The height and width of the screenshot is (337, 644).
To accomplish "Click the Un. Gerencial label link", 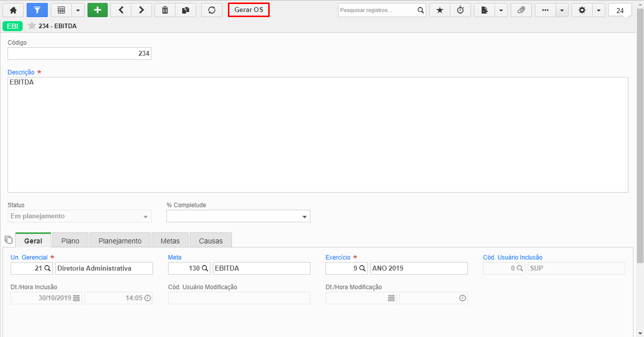I will [x=29, y=258].
